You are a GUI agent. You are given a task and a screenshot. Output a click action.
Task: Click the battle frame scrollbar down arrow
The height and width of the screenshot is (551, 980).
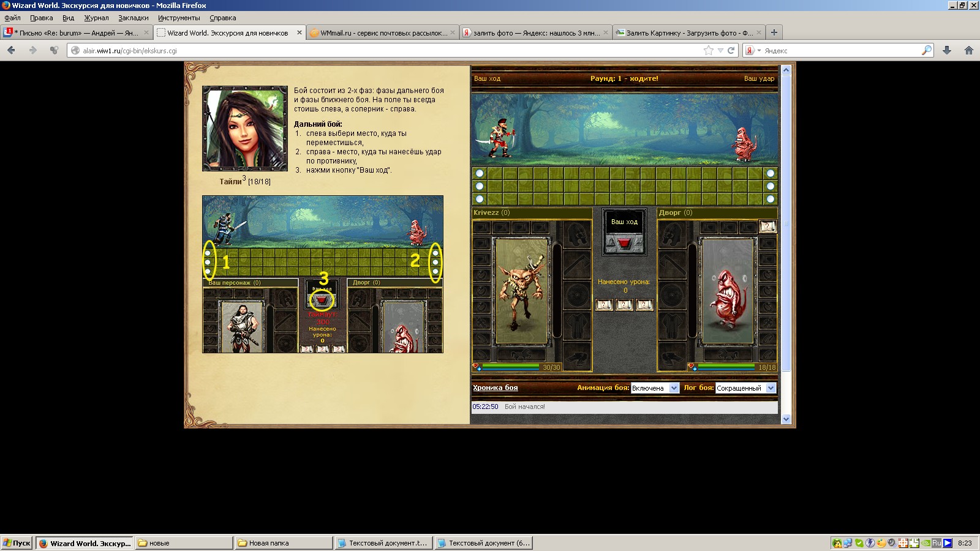pyautogui.click(x=786, y=419)
